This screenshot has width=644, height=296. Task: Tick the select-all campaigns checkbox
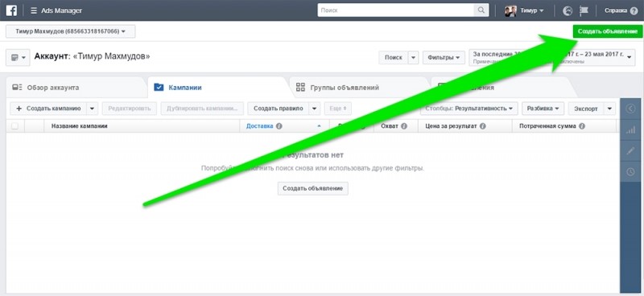click(14, 126)
